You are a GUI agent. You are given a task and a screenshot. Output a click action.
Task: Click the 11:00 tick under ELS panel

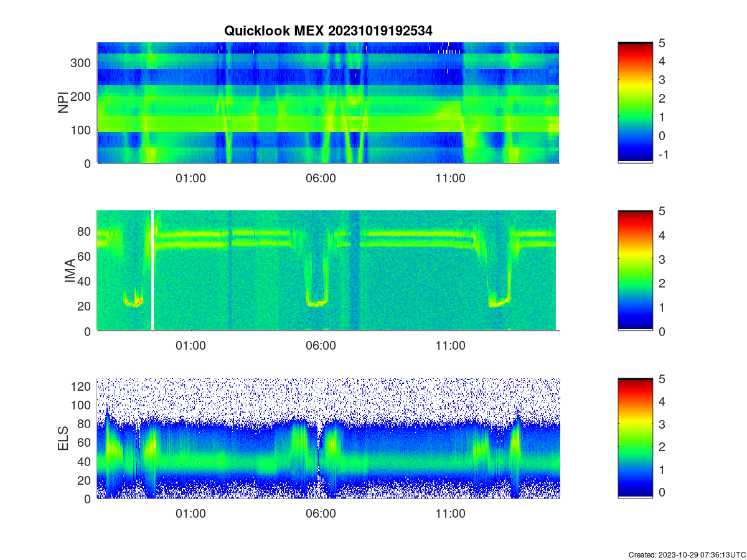(450, 513)
